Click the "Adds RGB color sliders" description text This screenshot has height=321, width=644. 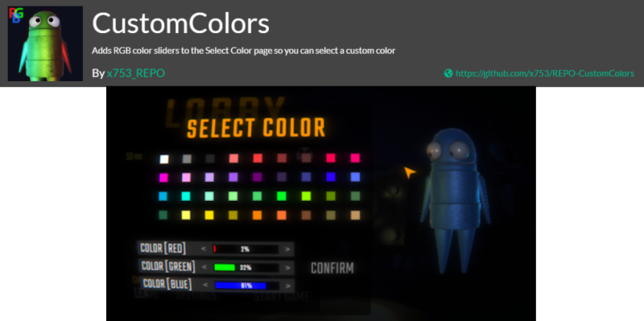tap(244, 51)
